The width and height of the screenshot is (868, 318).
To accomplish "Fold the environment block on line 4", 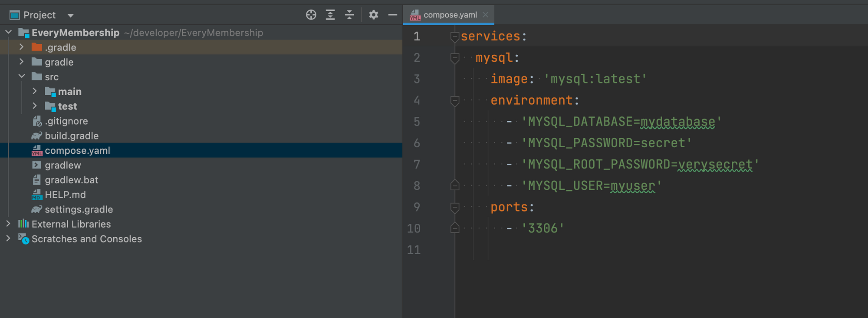I will 455,101.
